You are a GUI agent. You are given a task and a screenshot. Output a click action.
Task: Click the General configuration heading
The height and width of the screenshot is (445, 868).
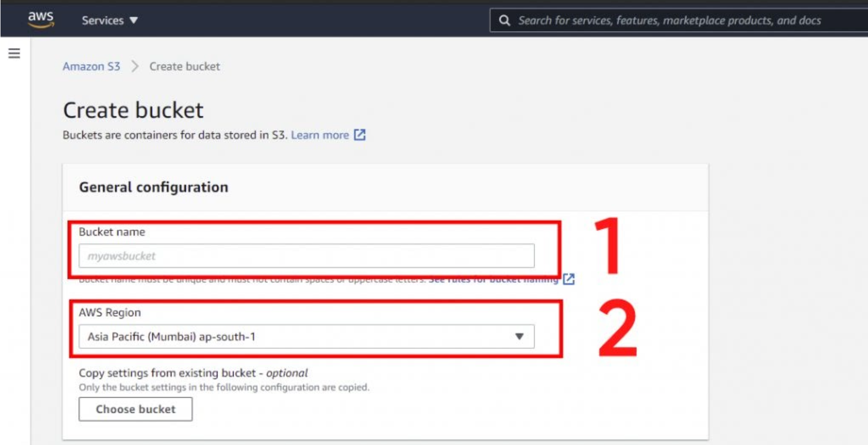pyautogui.click(x=153, y=187)
